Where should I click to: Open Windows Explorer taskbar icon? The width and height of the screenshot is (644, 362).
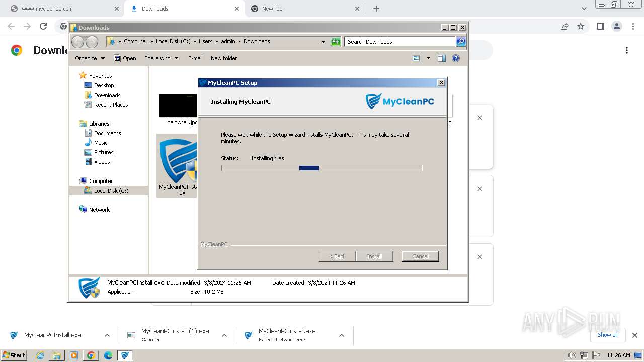[x=57, y=355]
